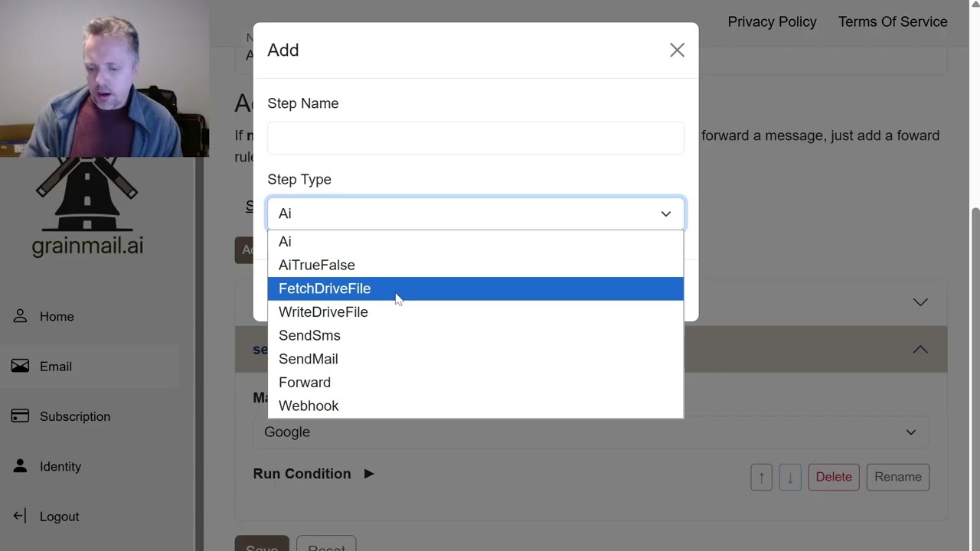Collapse the expanded step section chevron
980x551 pixels.
click(920, 350)
